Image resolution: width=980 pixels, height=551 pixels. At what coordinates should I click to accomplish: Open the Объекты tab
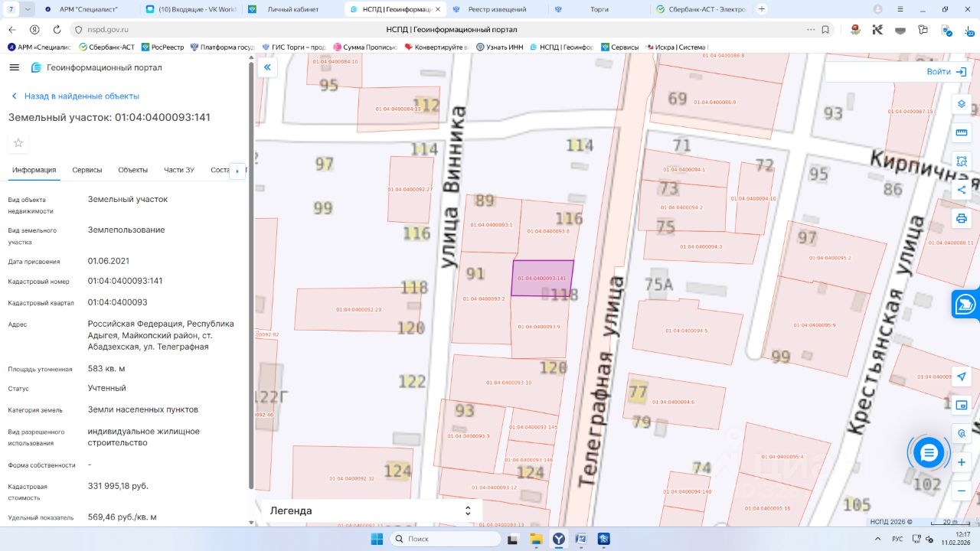coord(133,170)
